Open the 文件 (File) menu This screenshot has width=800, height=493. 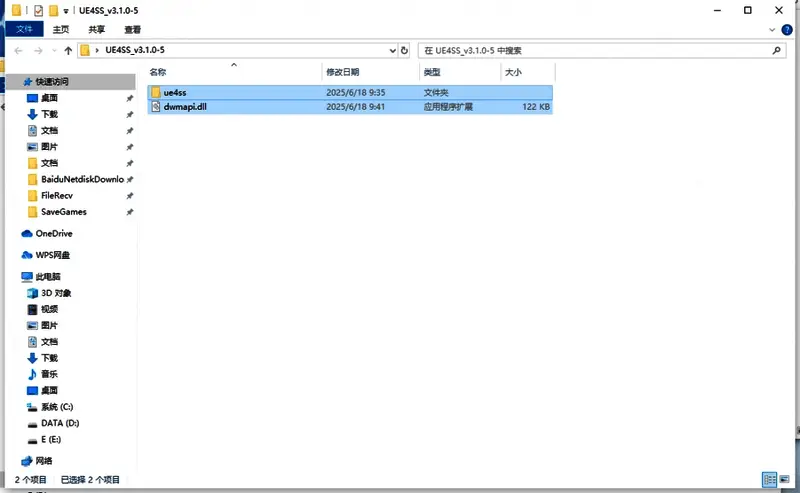pos(24,29)
